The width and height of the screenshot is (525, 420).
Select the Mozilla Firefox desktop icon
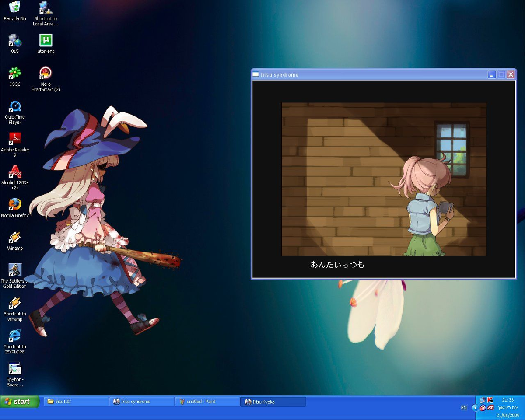pyautogui.click(x=15, y=204)
